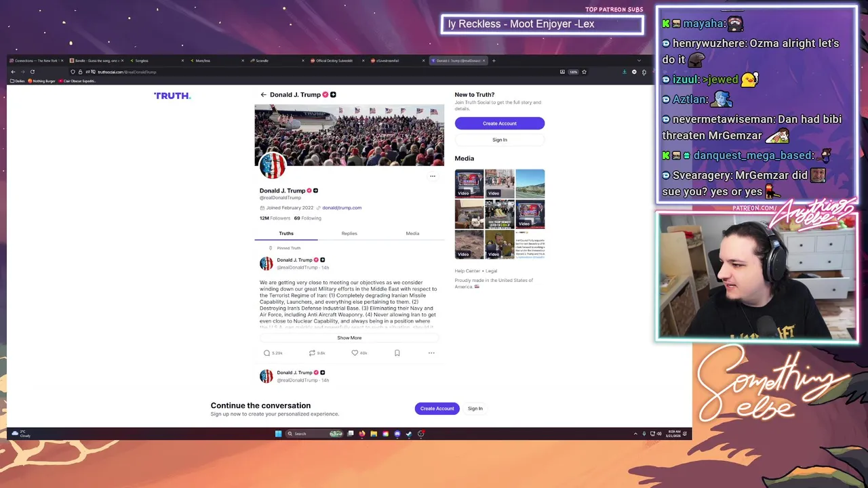The width and height of the screenshot is (868, 488).
Task: Click the weather widget on the taskbar
Action: [x=21, y=434]
